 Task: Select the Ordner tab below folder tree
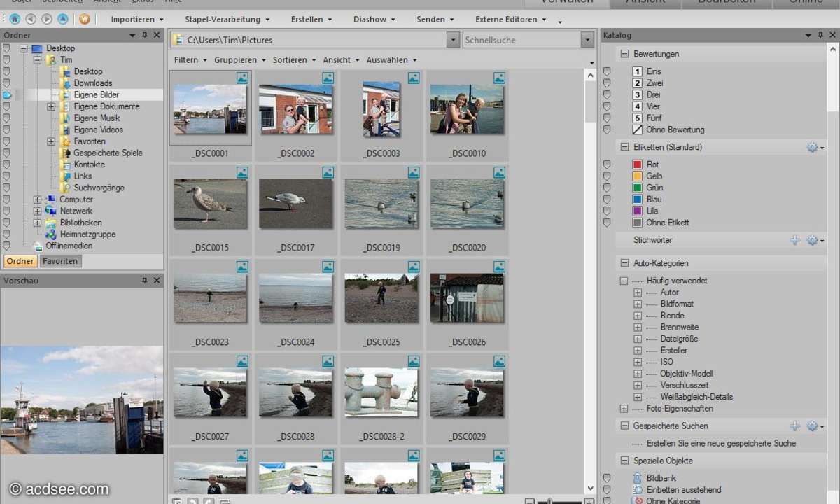click(x=20, y=261)
